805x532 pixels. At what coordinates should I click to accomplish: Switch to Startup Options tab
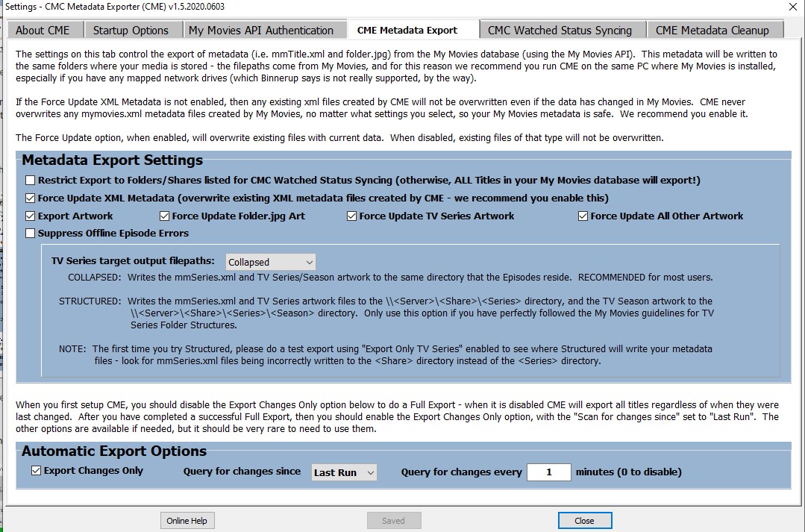[132, 31]
